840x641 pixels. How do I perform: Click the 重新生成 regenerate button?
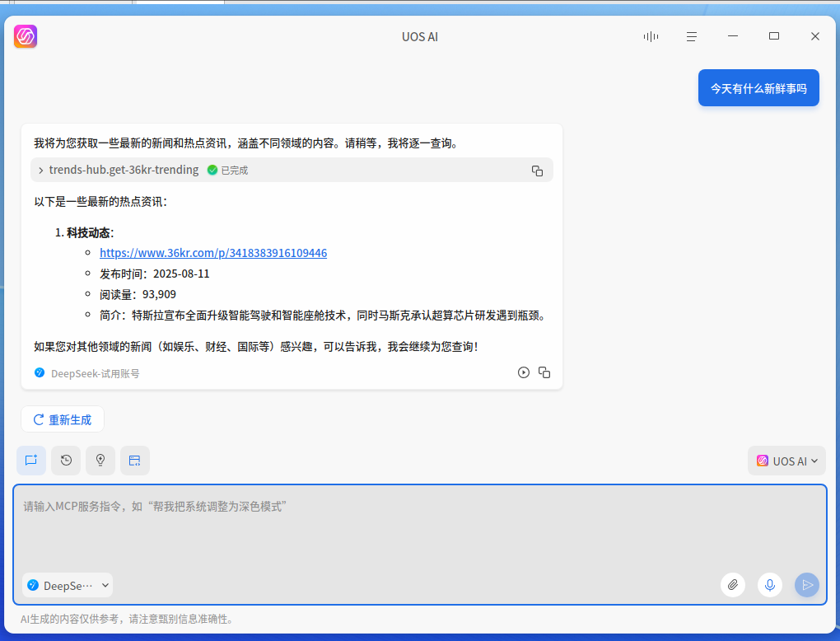[63, 419]
